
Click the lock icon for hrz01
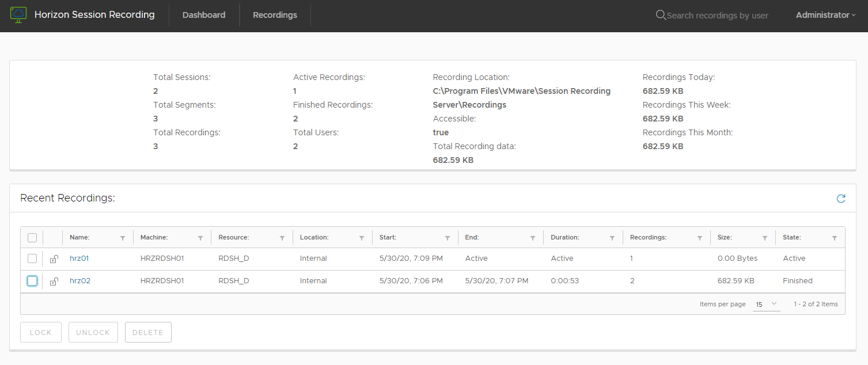click(x=54, y=259)
